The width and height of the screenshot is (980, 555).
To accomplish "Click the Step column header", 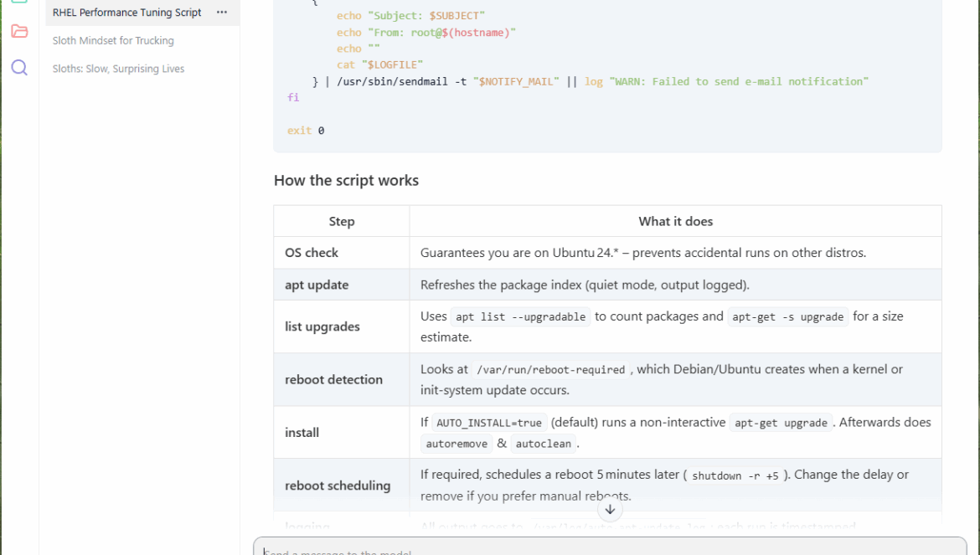I will click(x=341, y=221).
